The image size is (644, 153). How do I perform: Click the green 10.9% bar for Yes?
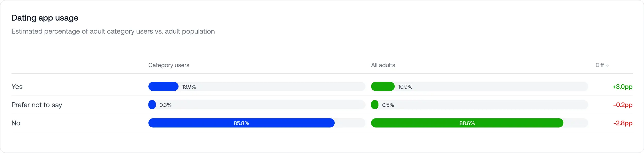pyautogui.click(x=383, y=87)
